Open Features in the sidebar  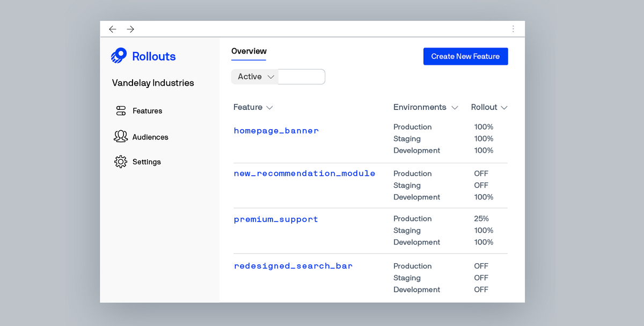pyautogui.click(x=147, y=111)
